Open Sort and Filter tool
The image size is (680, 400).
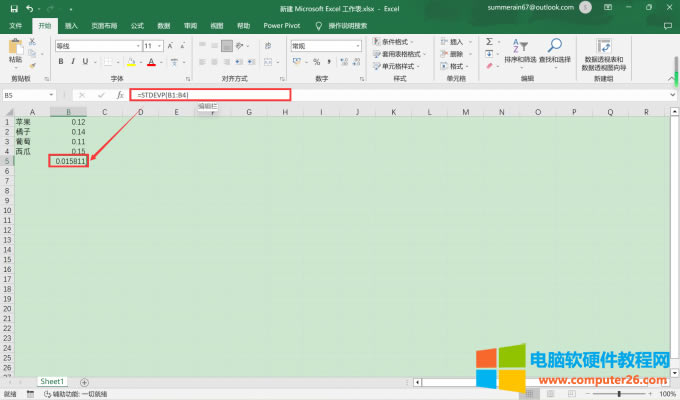pos(519,50)
